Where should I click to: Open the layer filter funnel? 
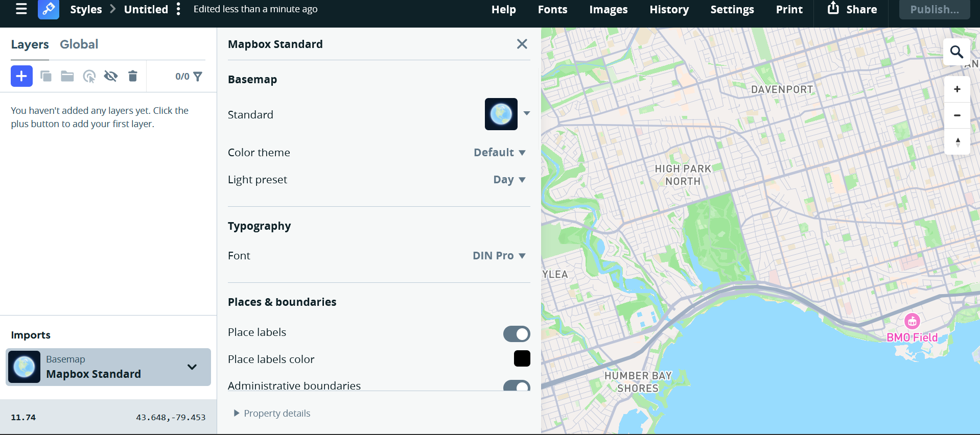coord(198,77)
